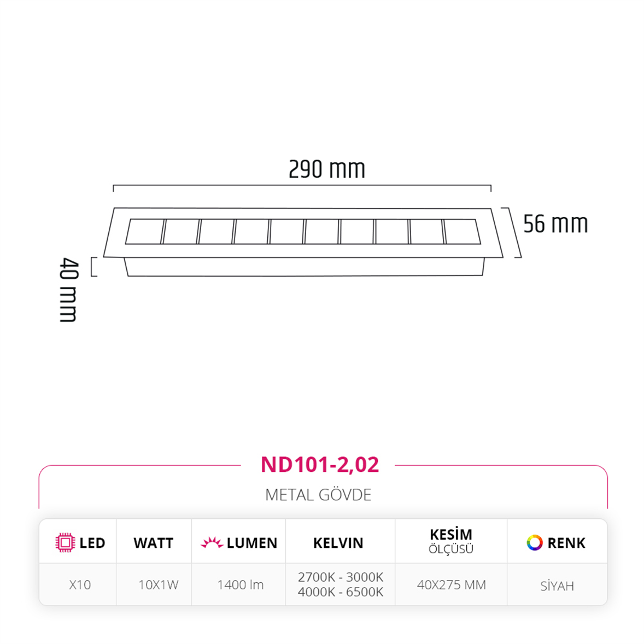Click the 56 mm depth dimension label
644x644 pixels.
coord(555,224)
